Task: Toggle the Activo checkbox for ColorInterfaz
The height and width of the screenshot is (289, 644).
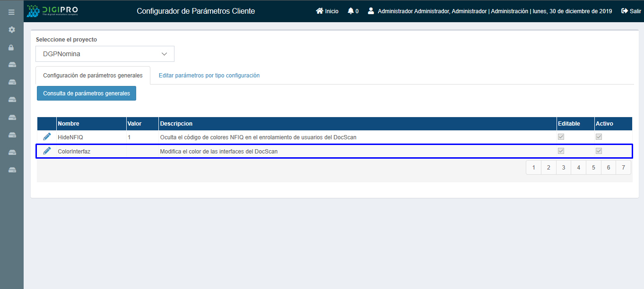Action: click(599, 151)
